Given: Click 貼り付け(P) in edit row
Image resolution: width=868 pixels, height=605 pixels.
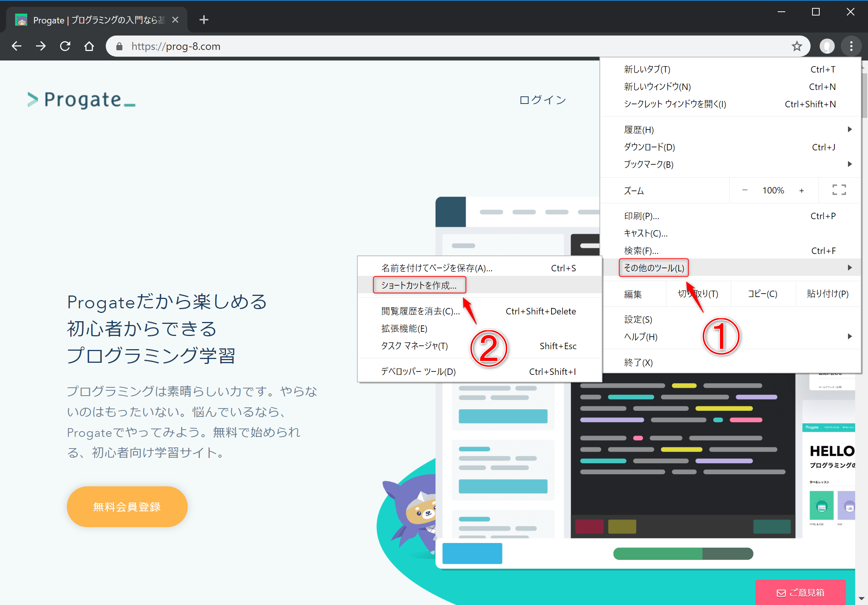Looking at the screenshot, I should 828,294.
